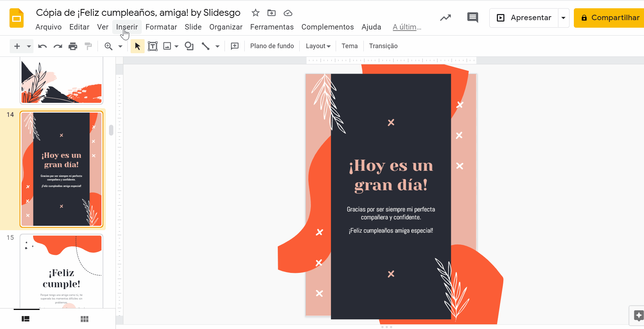Add a new slide with plus button
The height and width of the screenshot is (329, 644).
point(17,46)
